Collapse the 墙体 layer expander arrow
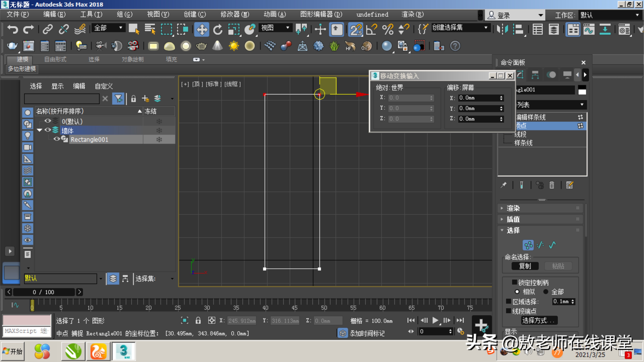This screenshot has width=644, height=362. coord(39,130)
